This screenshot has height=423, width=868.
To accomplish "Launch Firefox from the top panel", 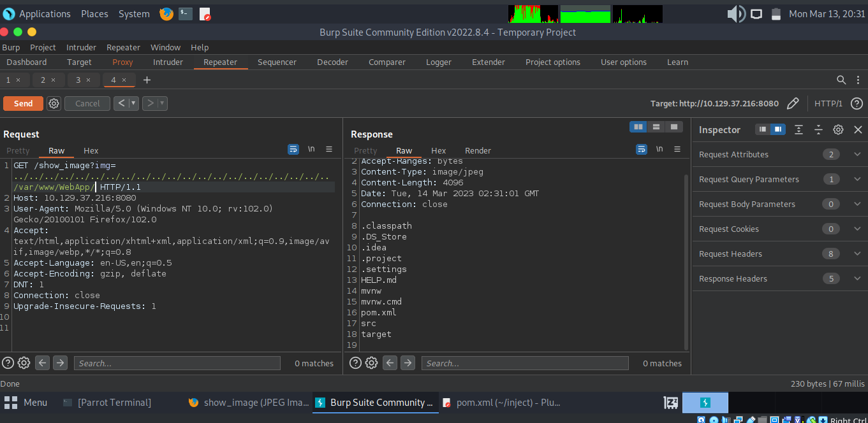I will (x=166, y=14).
